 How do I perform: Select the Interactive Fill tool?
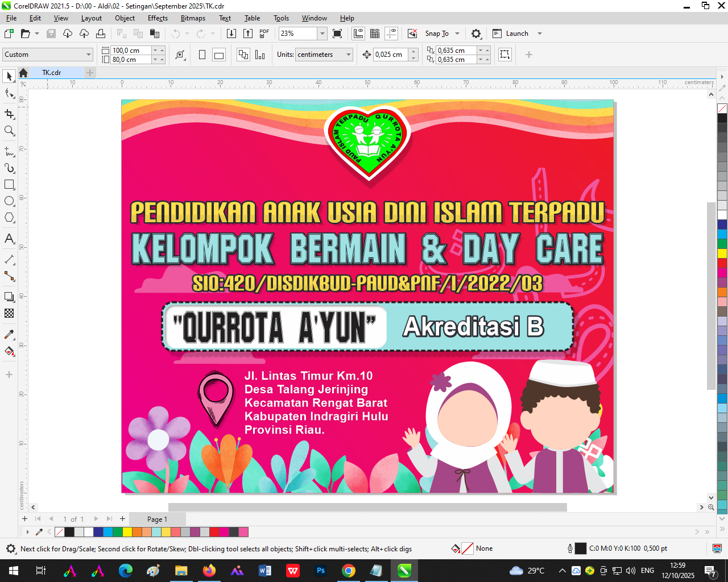tap(9, 351)
